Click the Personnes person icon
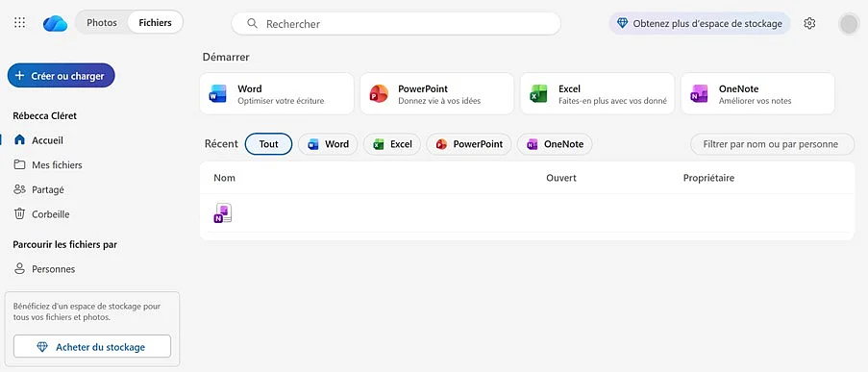Screen dimensions: 868x372 (19, 269)
